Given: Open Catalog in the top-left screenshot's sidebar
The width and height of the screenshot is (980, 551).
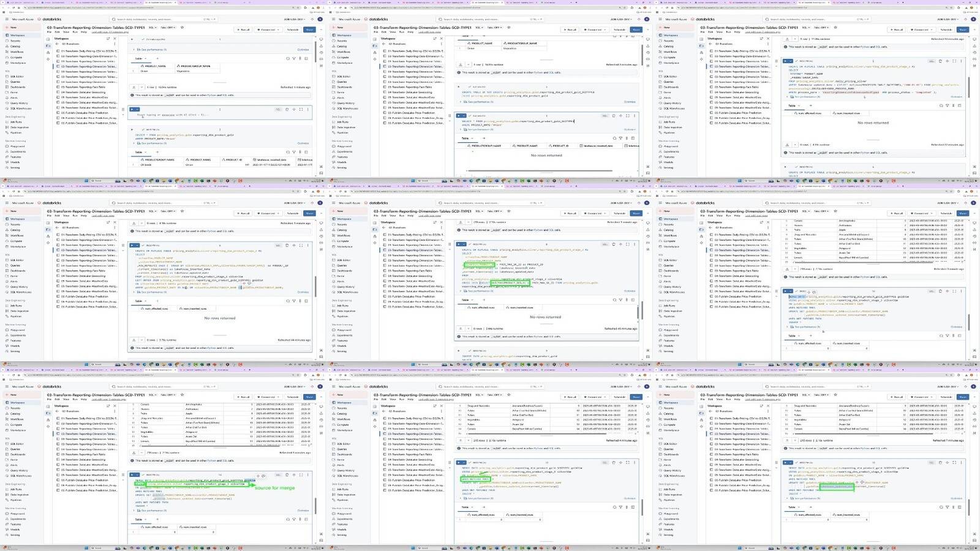Looking at the screenshot, I should coord(15,47).
